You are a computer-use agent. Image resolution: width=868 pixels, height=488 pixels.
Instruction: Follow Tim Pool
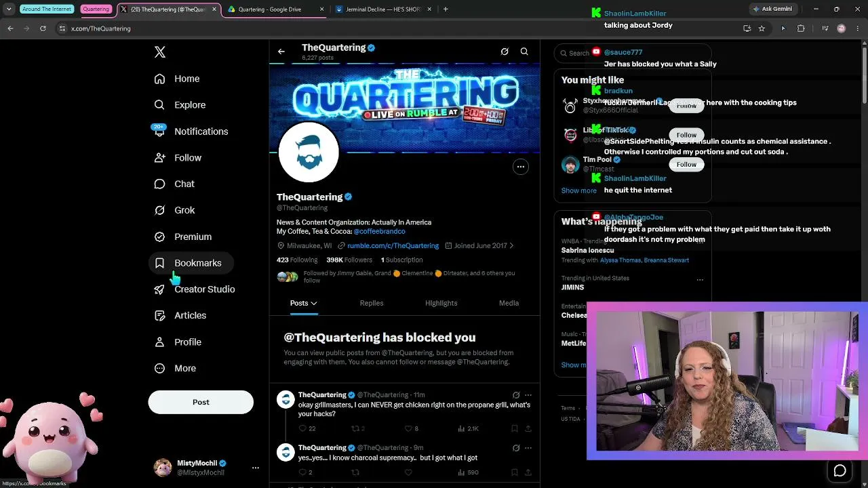[x=686, y=165]
